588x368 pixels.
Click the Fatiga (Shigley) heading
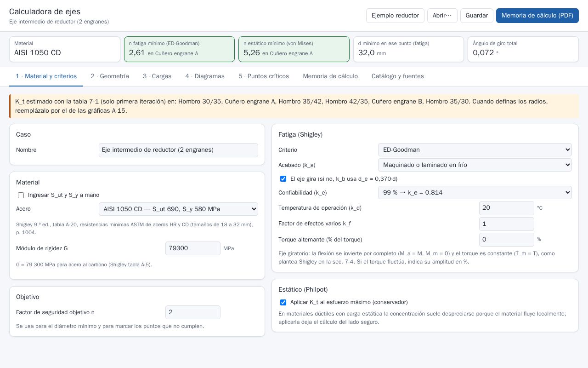pyautogui.click(x=300, y=135)
